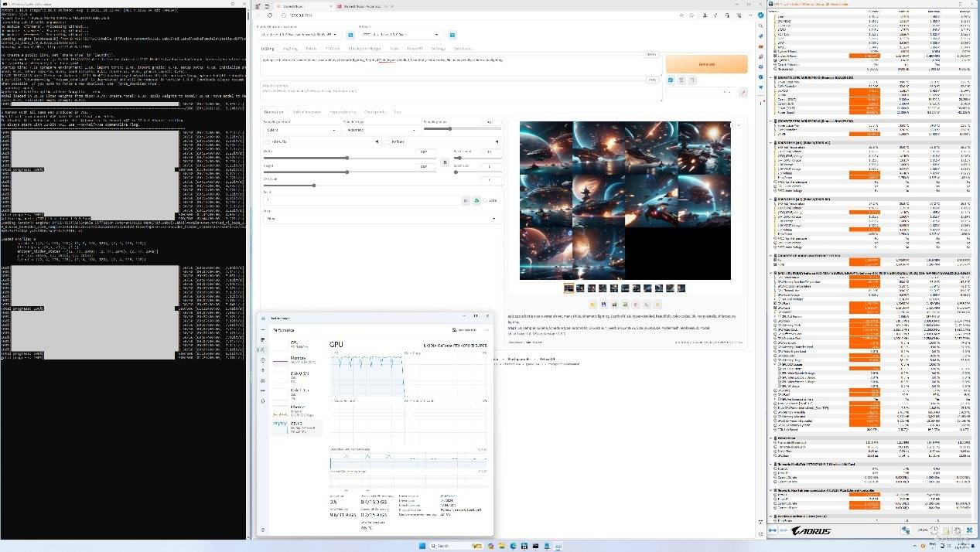Open the Startup profile footer link

(519, 359)
